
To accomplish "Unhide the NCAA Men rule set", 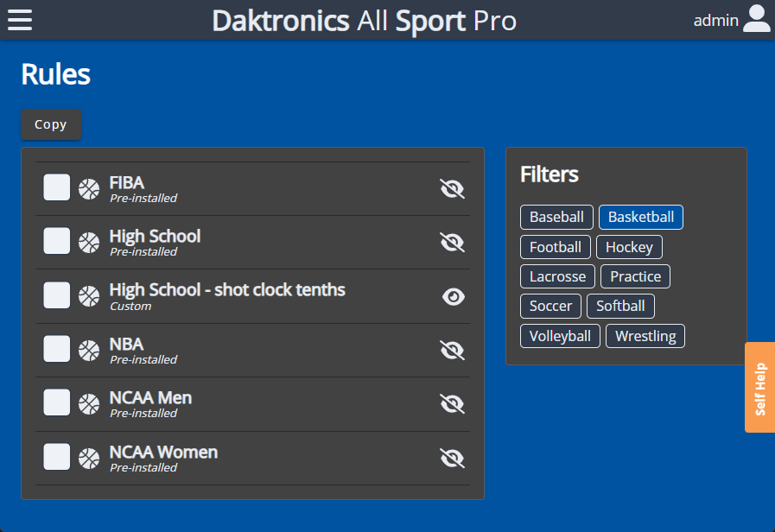I will pyautogui.click(x=452, y=404).
